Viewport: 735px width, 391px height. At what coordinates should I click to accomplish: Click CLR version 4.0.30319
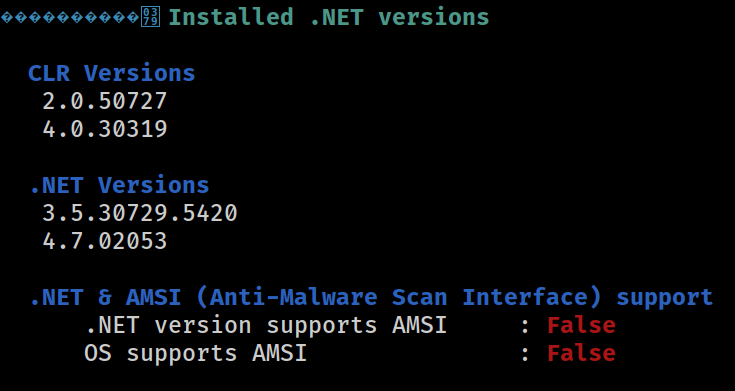tap(105, 129)
